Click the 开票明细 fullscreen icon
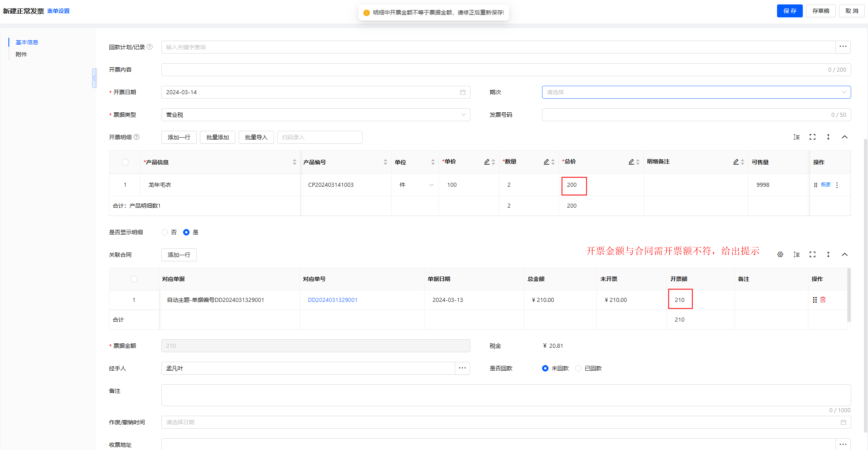868x450 pixels. (x=812, y=137)
